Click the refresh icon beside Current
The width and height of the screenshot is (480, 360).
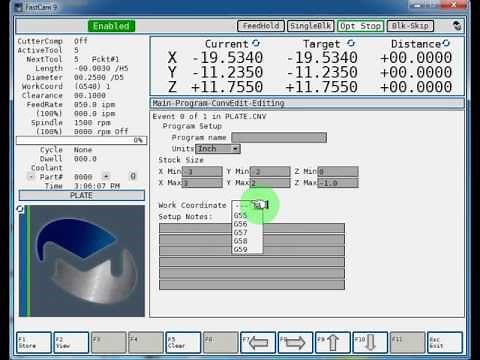[256, 43]
